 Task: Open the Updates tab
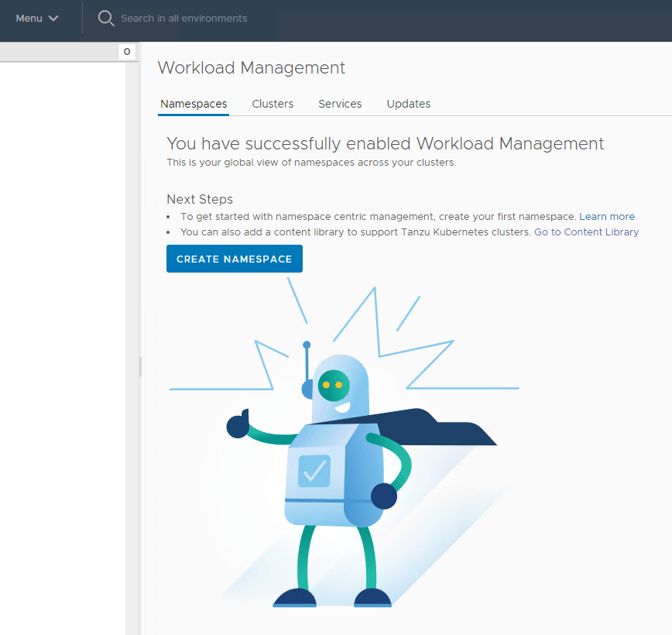tap(409, 105)
